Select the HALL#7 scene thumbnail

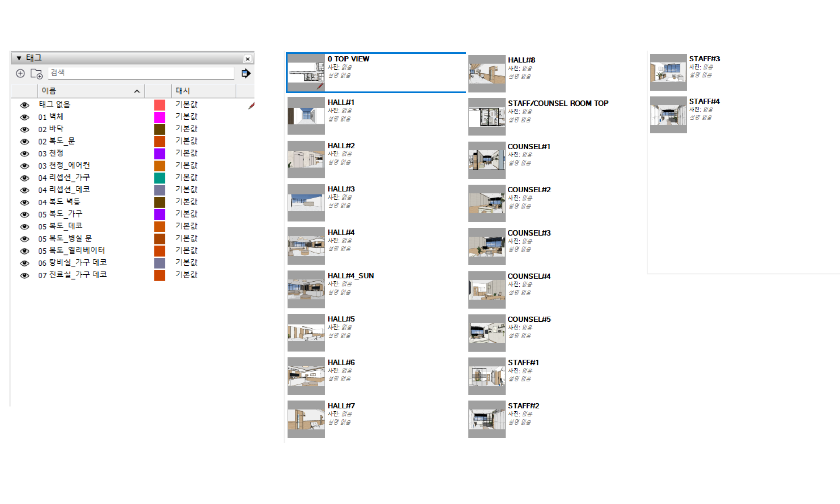(x=306, y=419)
